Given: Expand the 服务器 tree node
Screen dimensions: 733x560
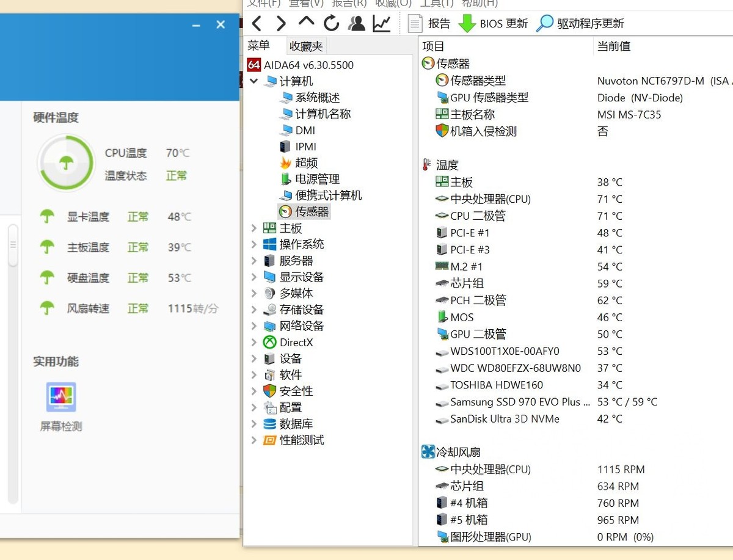Looking at the screenshot, I should (253, 261).
